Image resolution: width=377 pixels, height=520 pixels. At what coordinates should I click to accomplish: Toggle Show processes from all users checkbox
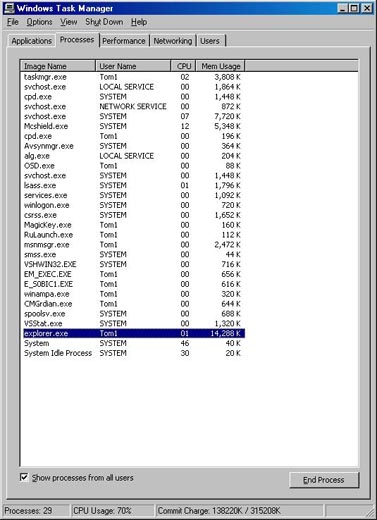(x=24, y=477)
